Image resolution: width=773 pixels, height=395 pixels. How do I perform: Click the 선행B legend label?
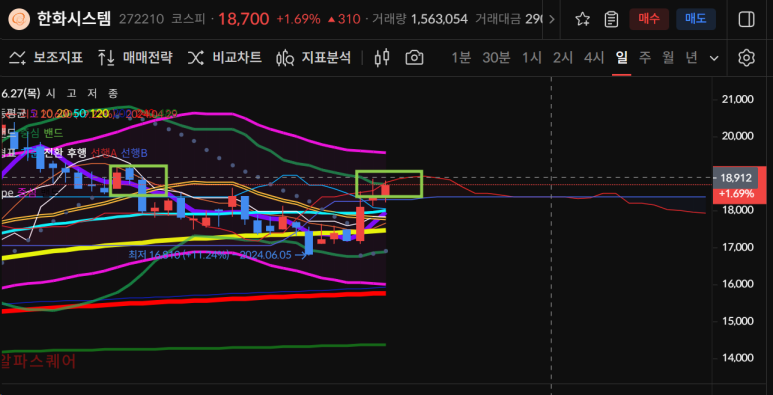tap(135, 153)
